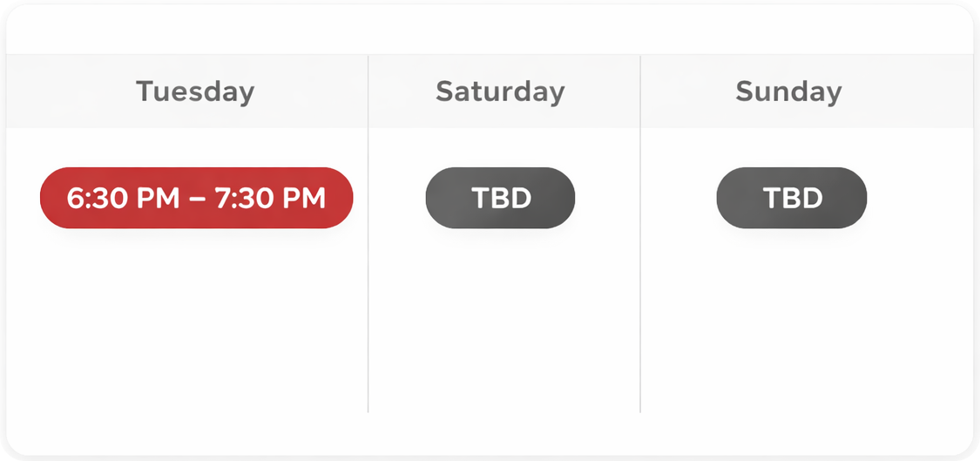Click the dash between the two times
The width and height of the screenshot is (980, 461).
pos(197,199)
